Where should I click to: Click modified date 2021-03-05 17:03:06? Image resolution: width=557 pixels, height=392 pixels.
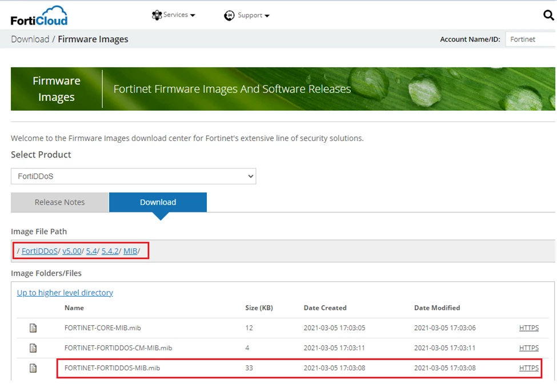[445, 328]
